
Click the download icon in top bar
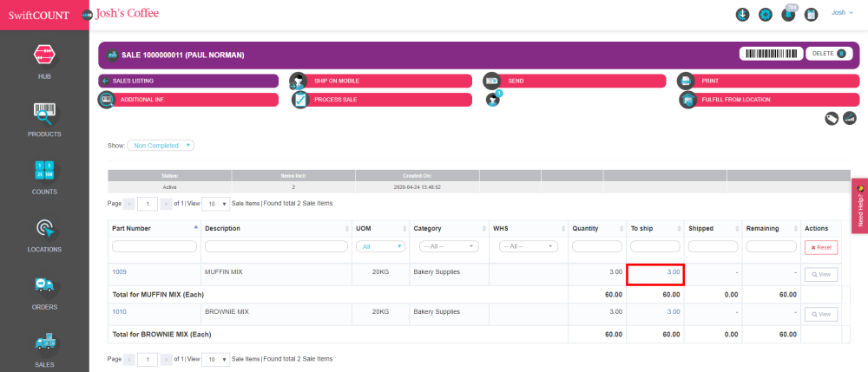point(742,15)
